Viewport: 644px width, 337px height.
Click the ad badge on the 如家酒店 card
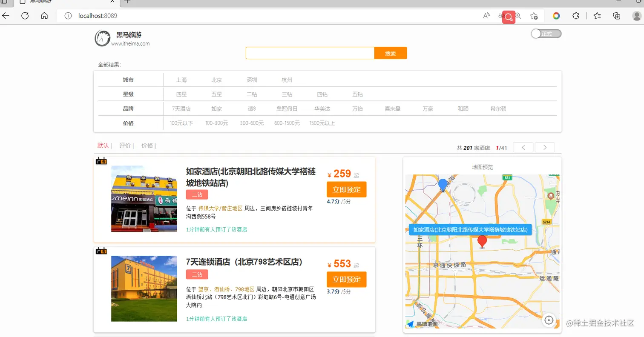coord(101,161)
